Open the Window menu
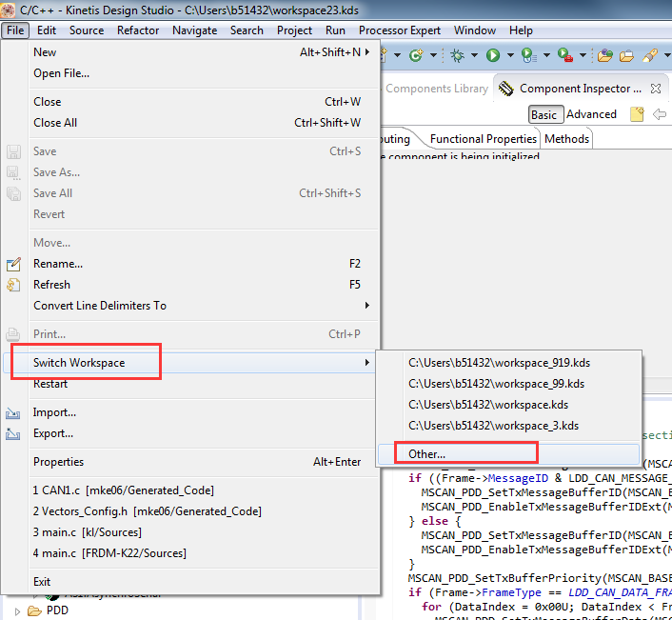672x620 pixels. coord(475,30)
